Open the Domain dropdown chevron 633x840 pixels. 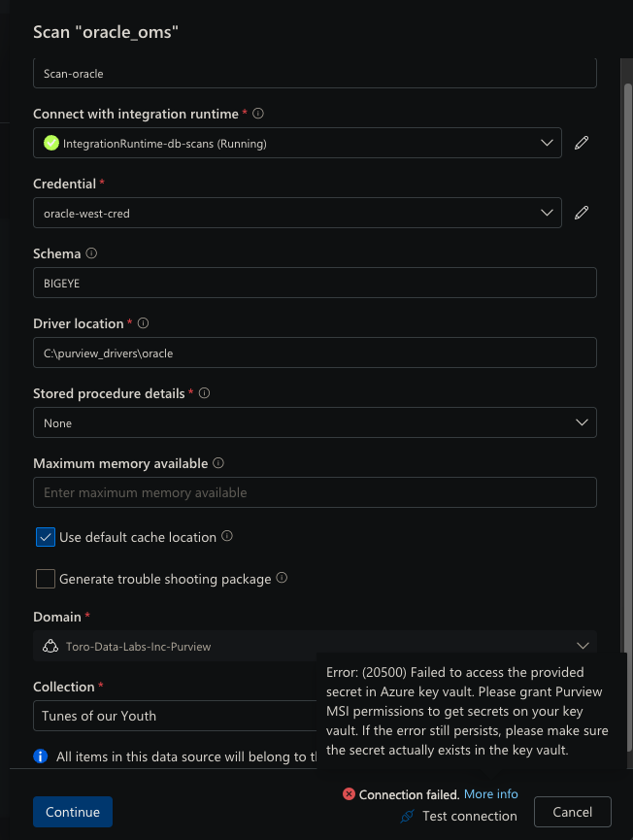tap(583, 646)
